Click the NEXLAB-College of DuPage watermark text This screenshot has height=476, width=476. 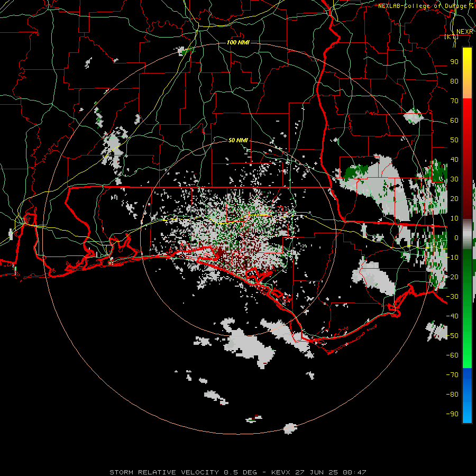[426, 6]
